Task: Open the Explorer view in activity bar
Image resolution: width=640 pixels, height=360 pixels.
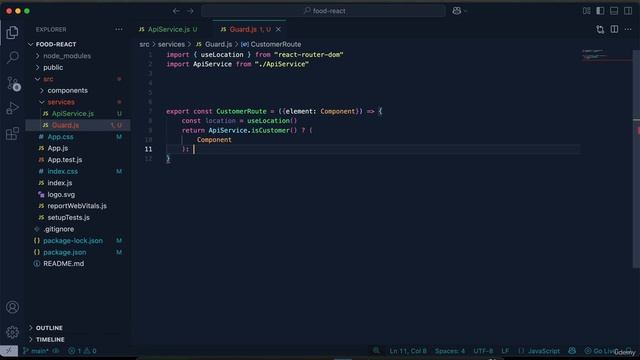Action: (12, 32)
